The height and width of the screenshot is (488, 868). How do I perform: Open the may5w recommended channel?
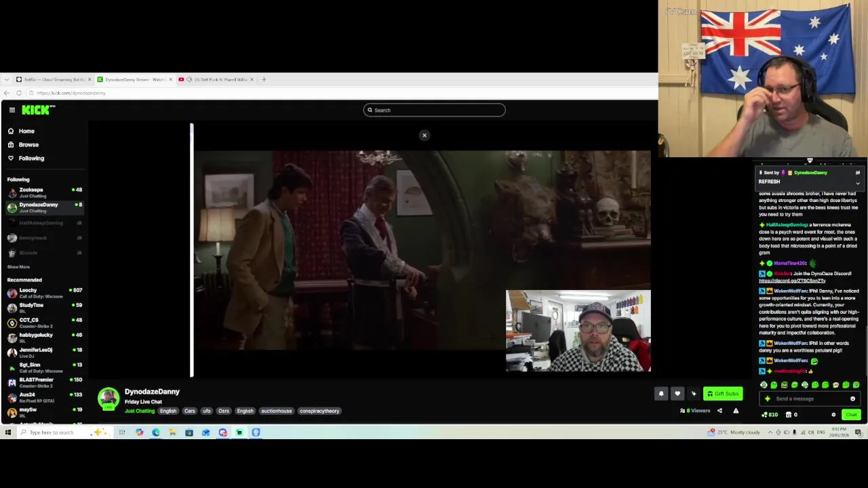pos(44,412)
